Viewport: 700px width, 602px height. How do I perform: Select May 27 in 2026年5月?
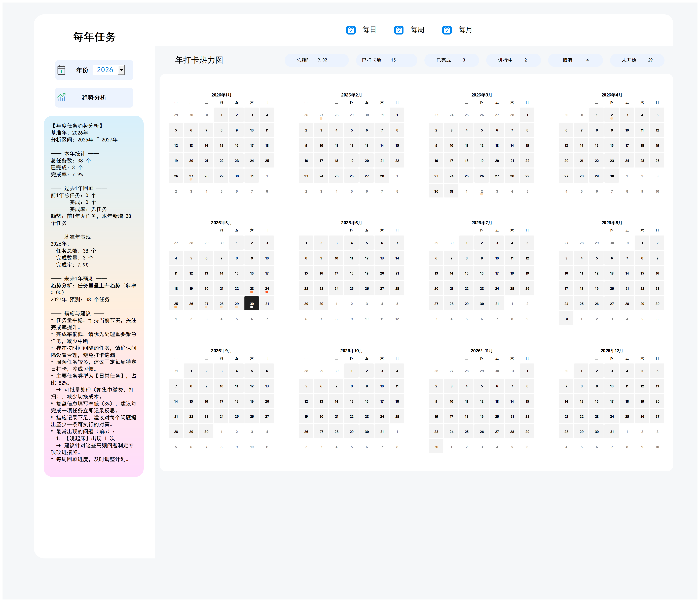pyautogui.click(x=206, y=304)
